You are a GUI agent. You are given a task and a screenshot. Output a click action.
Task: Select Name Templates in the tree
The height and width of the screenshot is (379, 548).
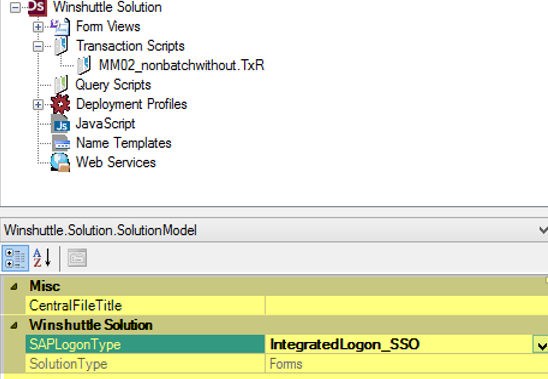(x=124, y=143)
